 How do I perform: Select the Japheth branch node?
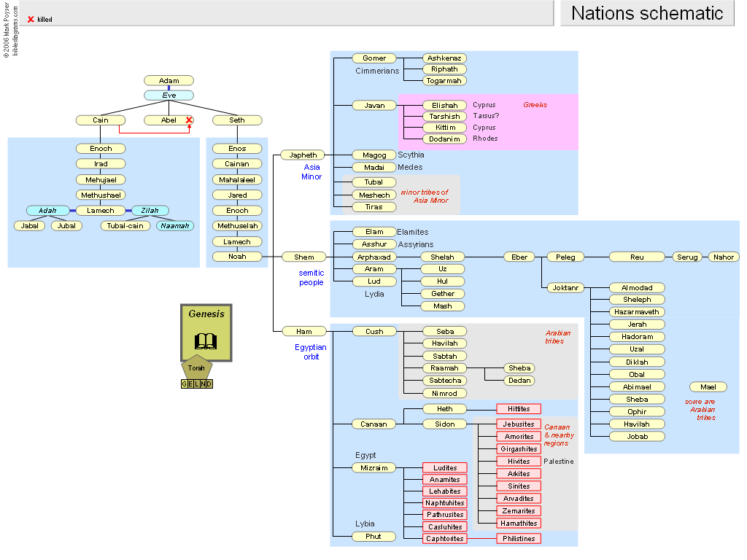point(303,155)
